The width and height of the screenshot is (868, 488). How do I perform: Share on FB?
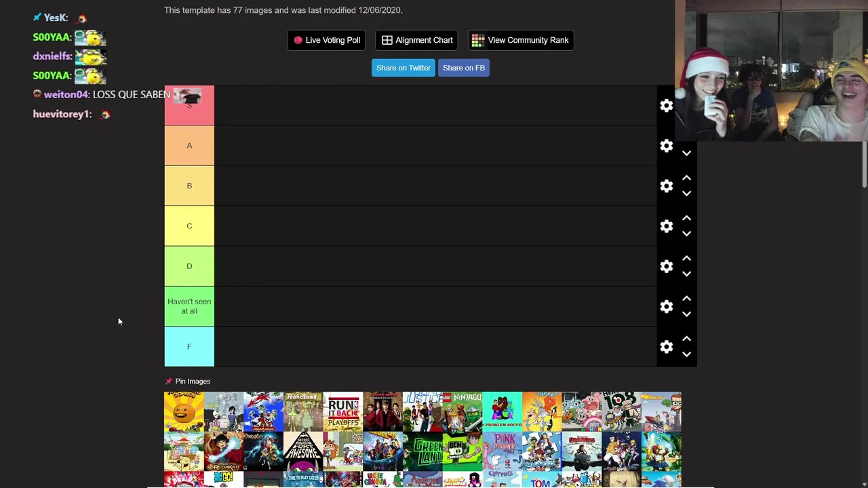click(464, 68)
